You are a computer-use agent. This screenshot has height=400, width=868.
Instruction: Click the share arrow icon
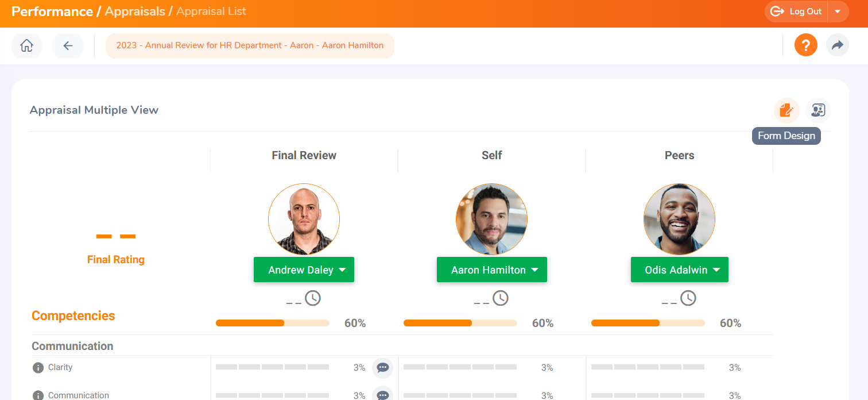tap(837, 45)
